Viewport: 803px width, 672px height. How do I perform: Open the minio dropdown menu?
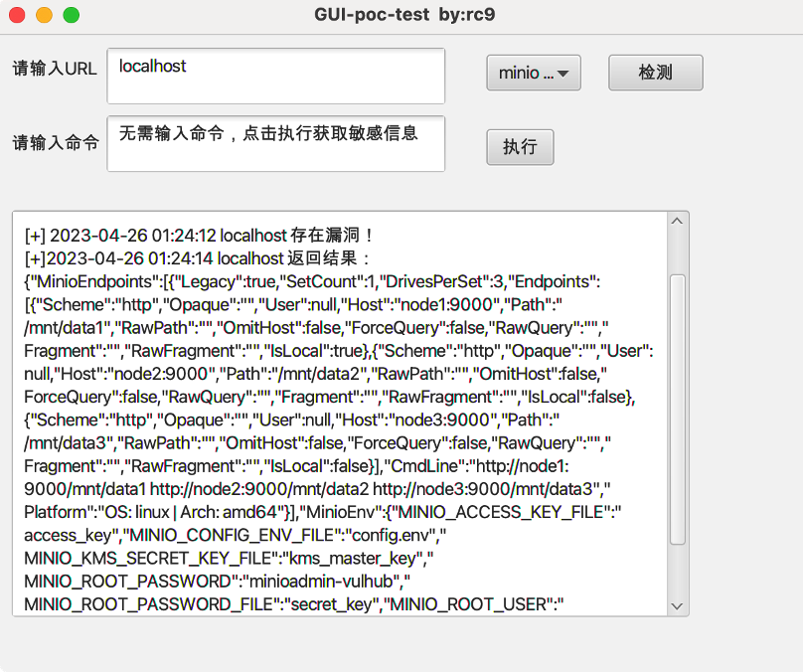(533, 73)
